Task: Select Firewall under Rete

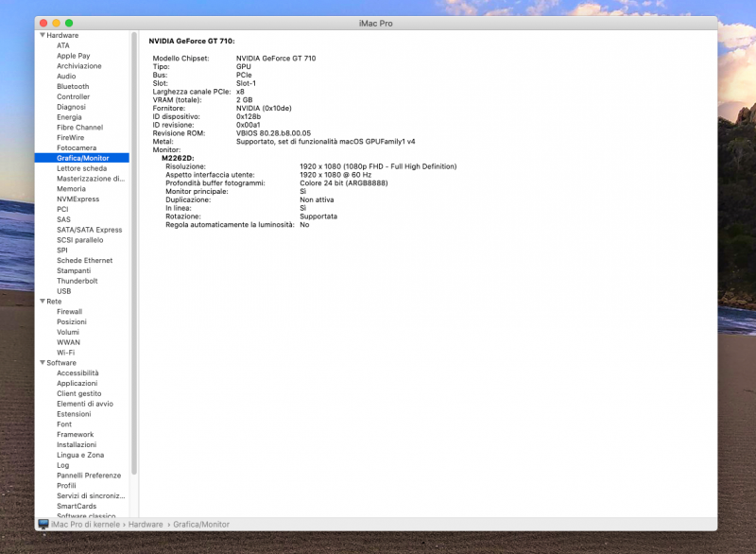Action: pyautogui.click(x=69, y=312)
